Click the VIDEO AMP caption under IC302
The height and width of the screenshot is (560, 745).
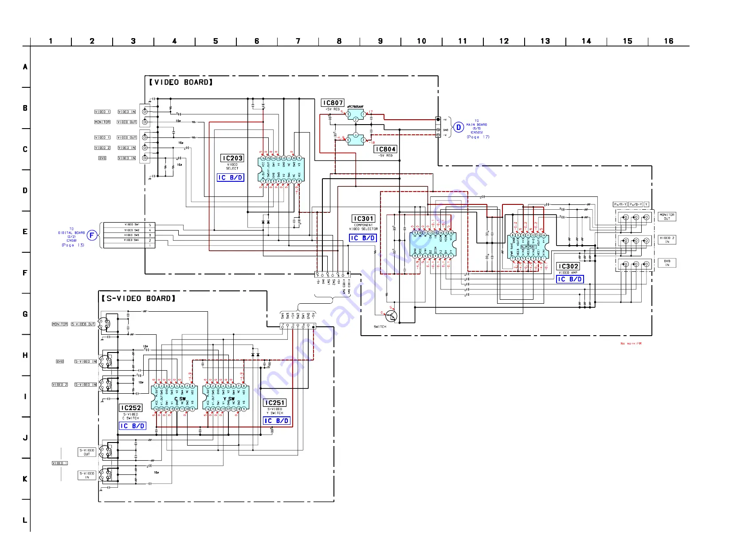[x=568, y=273]
